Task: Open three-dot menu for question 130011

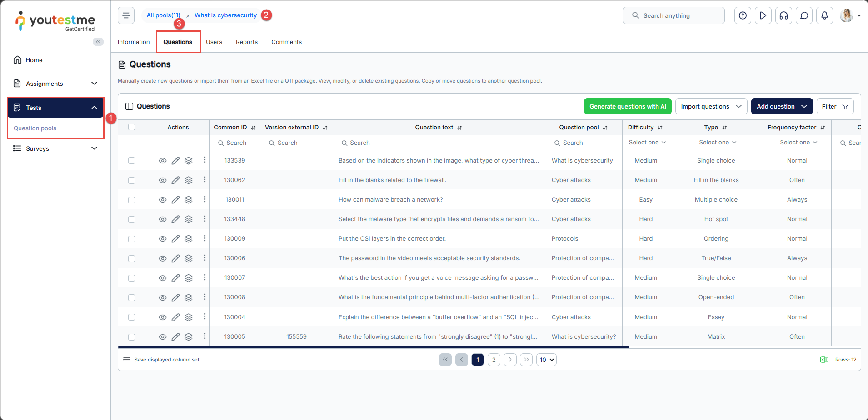Action: [205, 199]
